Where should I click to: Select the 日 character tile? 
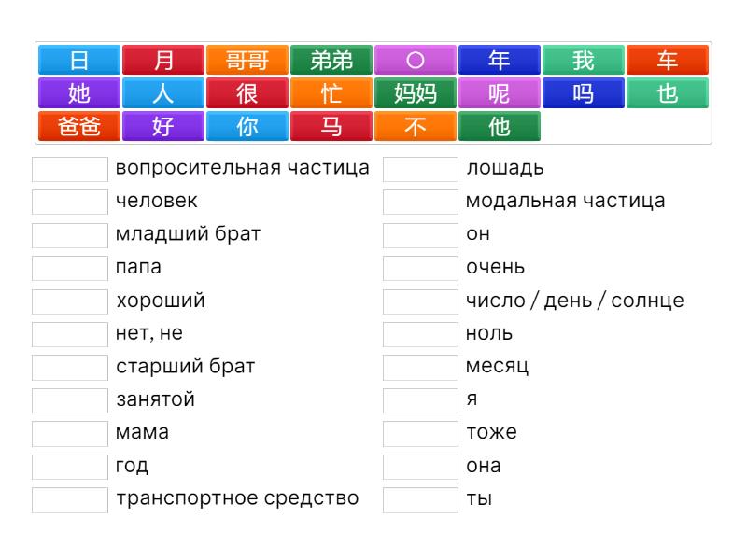coord(79,61)
